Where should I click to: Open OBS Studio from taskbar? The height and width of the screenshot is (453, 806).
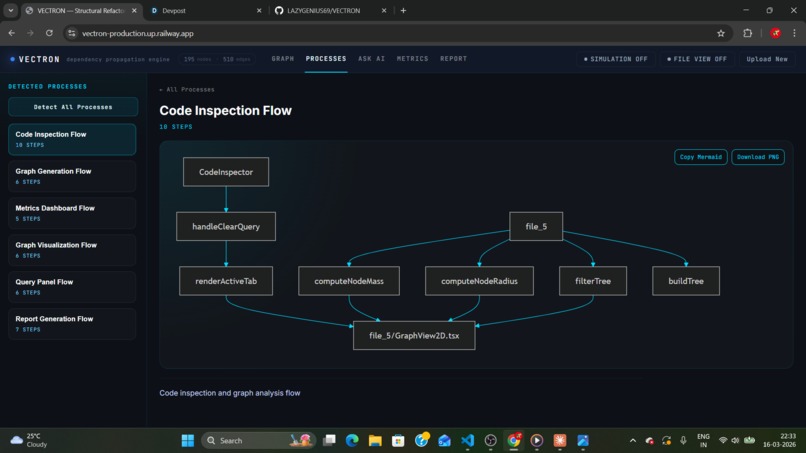tap(490, 441)
